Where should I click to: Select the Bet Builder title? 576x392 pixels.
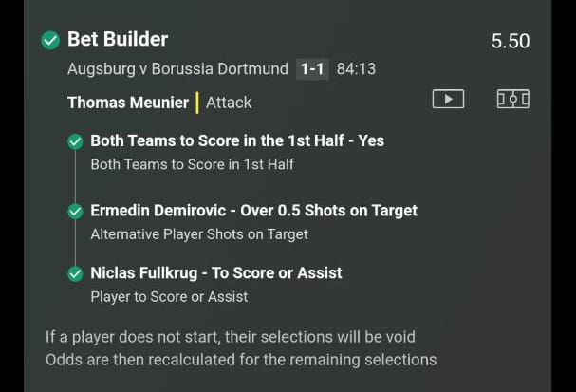point(118,39)
